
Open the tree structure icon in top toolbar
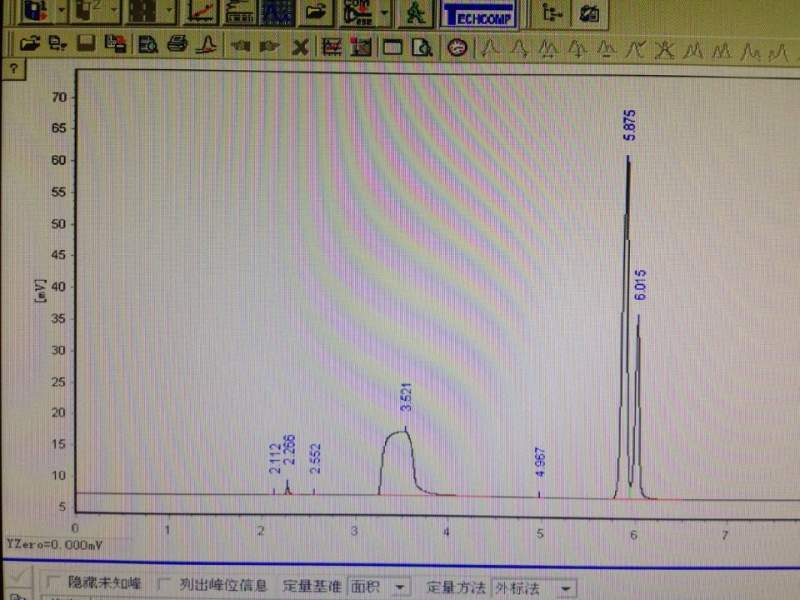click(x=552, y=13)
